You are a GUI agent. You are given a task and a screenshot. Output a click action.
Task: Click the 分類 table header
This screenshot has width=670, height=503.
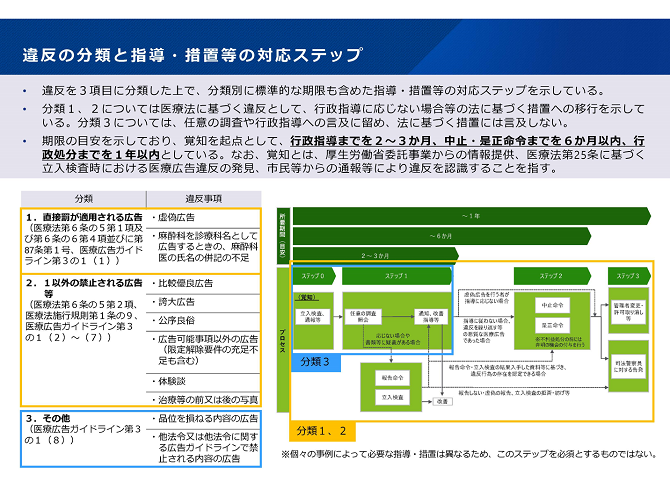[x=84, y=199]
